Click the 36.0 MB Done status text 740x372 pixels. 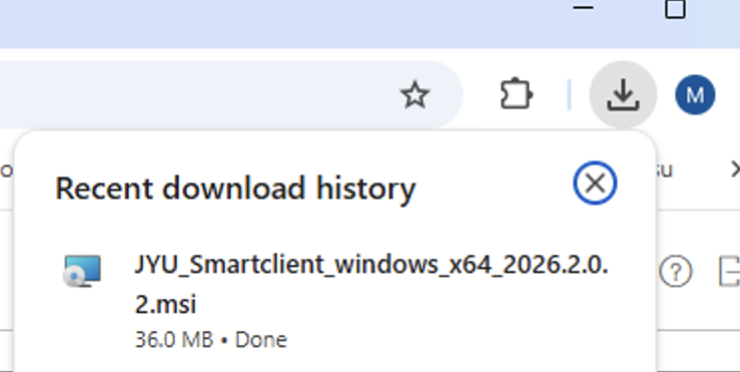coord(211,340)
